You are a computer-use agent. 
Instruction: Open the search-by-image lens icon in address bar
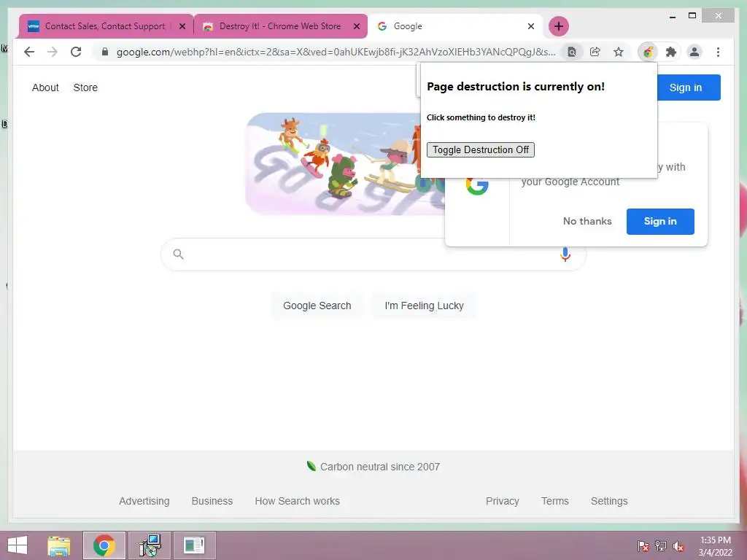pyautogui.click(x=572, y=52)
